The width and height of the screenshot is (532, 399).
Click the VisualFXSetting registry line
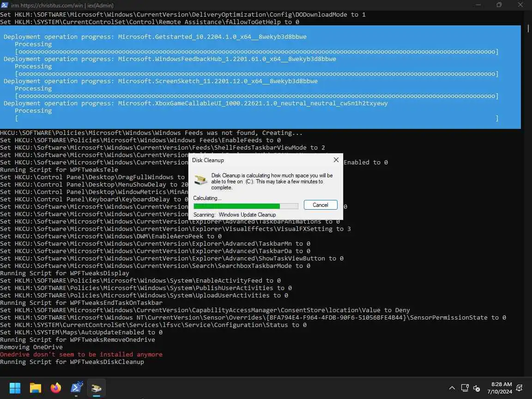175,229
